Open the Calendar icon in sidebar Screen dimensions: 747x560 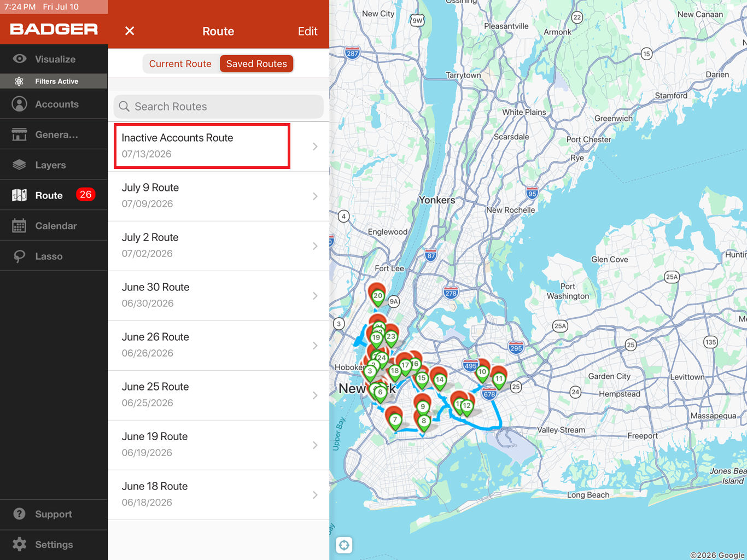point(20,226)
